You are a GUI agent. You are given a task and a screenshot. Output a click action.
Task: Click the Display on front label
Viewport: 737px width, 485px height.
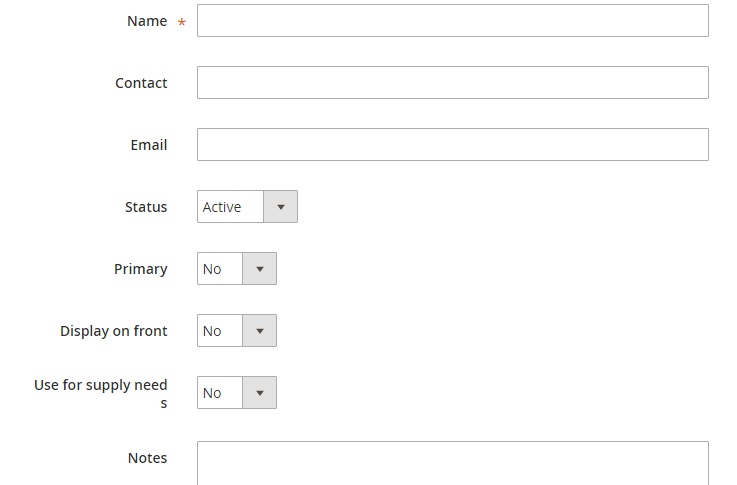coord(113,331)
